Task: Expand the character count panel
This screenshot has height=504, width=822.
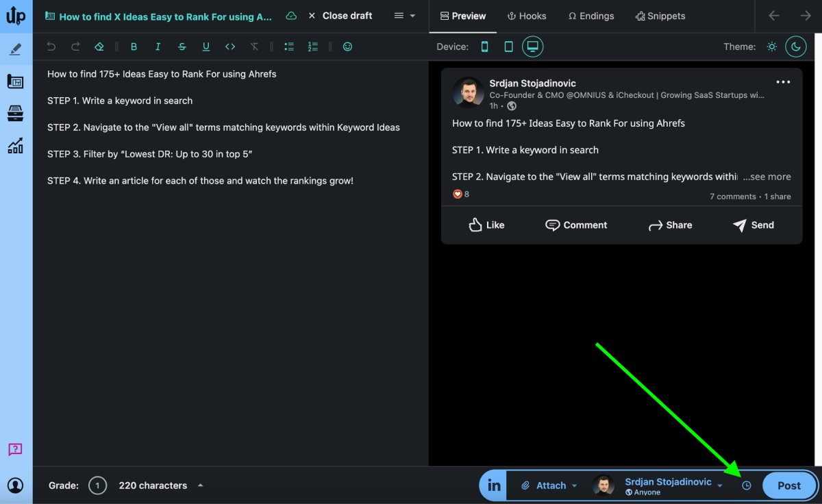Action: (199, 485)
